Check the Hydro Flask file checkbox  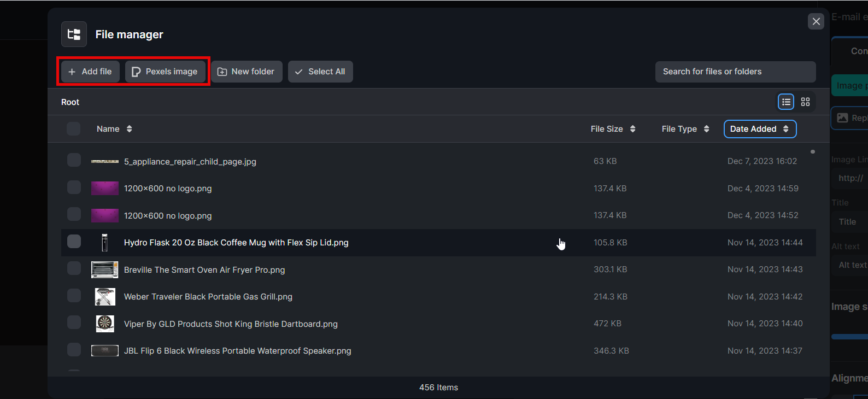[74, 242]
